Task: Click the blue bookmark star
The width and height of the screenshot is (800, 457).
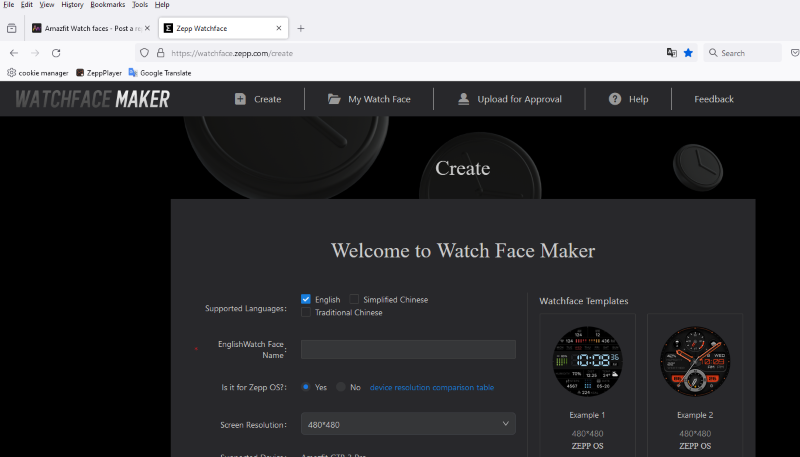Action: [688, 53]
